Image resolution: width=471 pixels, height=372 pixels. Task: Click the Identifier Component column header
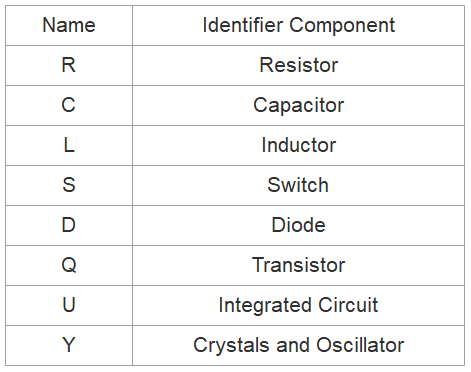pyautogui.click(x=298, y=25)
